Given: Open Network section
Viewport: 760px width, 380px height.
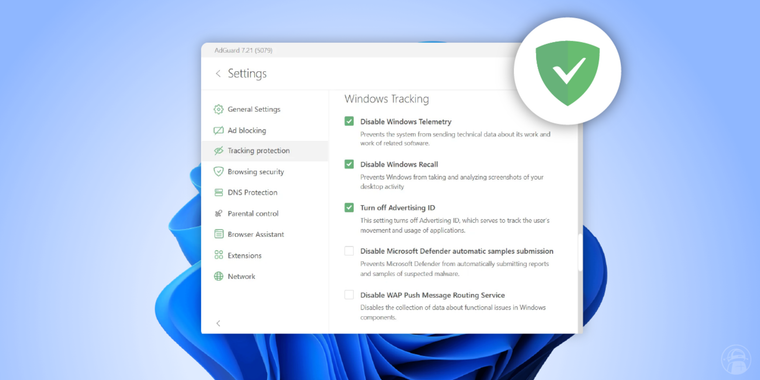Looking at the screenshot, I should click(x=265, y=276).
